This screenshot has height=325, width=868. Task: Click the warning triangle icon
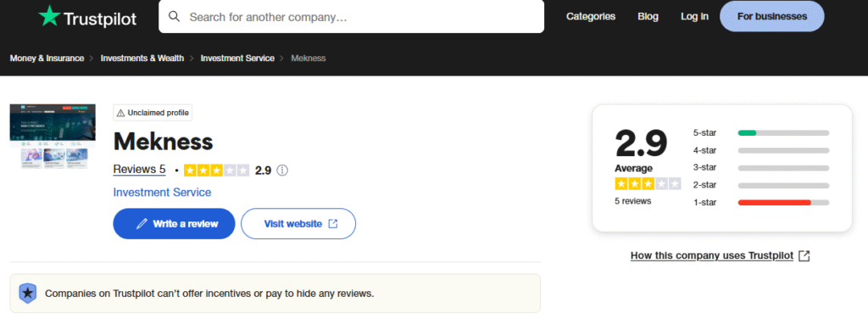tap(121, 113)
